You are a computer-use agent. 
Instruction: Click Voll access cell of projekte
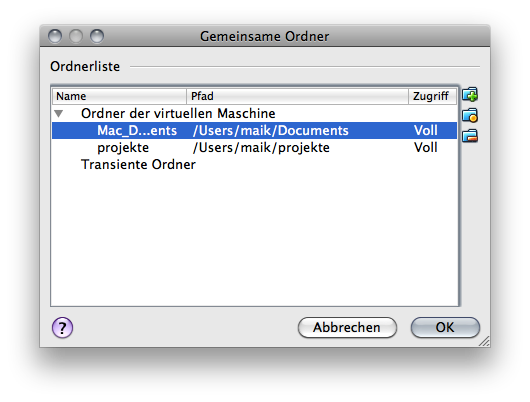426,148
